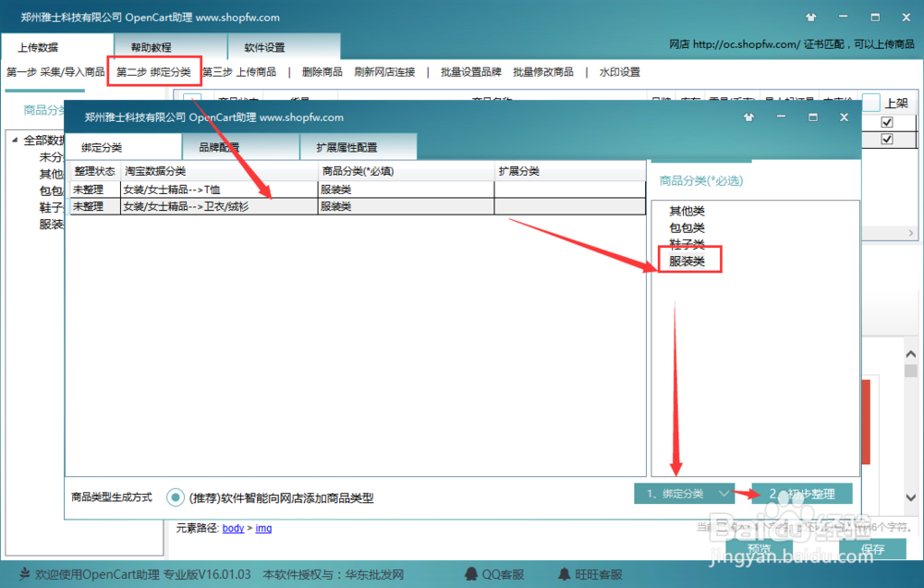Click empty 扩展分类 cell of T恤 row
924x588 pixels.
coord(570,190)
